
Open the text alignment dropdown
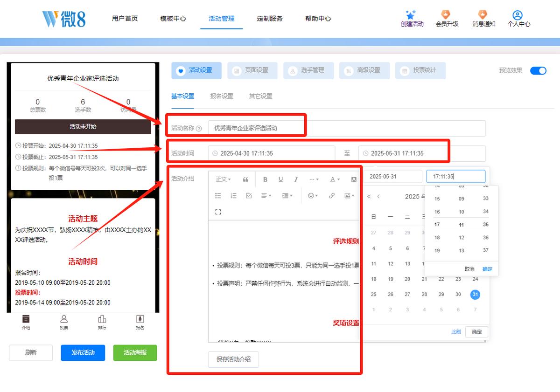266,196
